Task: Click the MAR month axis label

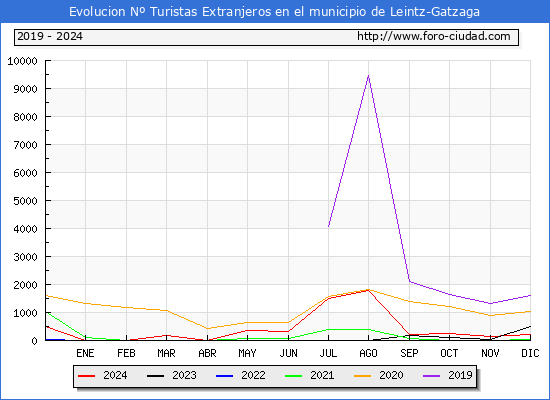Action: click(x=166, y=353)
